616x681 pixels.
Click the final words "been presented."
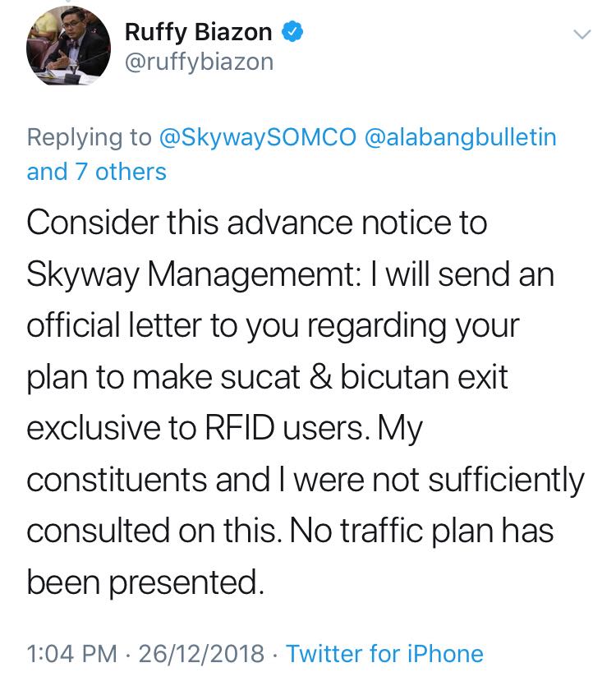pos(145,582)
